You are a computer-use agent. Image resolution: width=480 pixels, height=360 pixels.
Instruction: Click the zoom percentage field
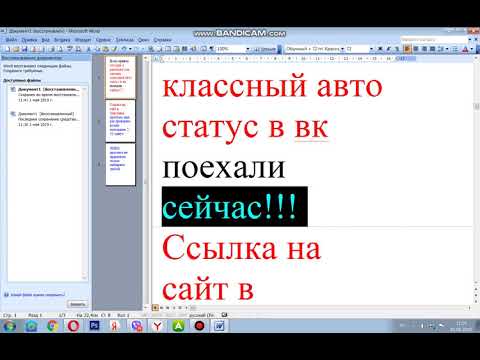[x=231, y=49]
